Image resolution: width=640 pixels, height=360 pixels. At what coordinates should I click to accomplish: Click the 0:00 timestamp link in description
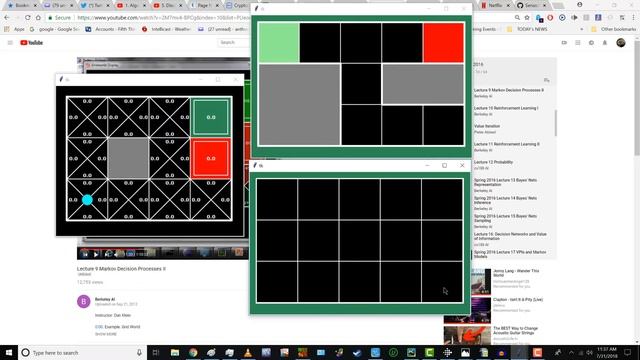tap(99, 327)
